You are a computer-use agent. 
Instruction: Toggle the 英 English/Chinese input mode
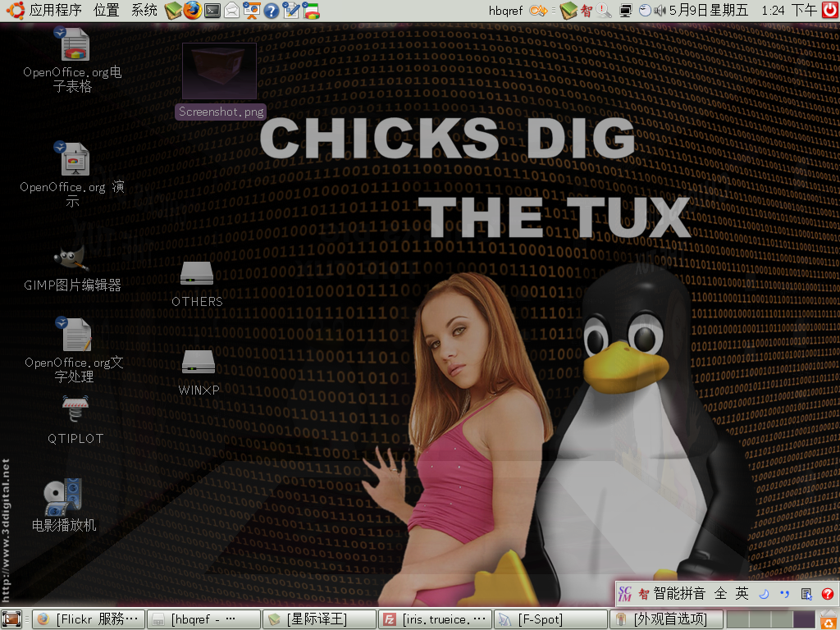[x=742, y=594]
